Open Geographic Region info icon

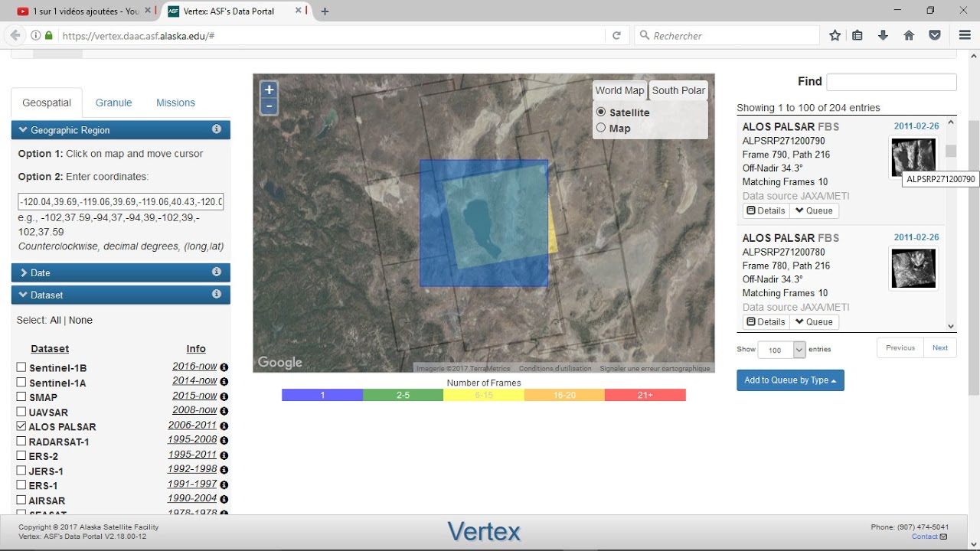tap(217, 129)
